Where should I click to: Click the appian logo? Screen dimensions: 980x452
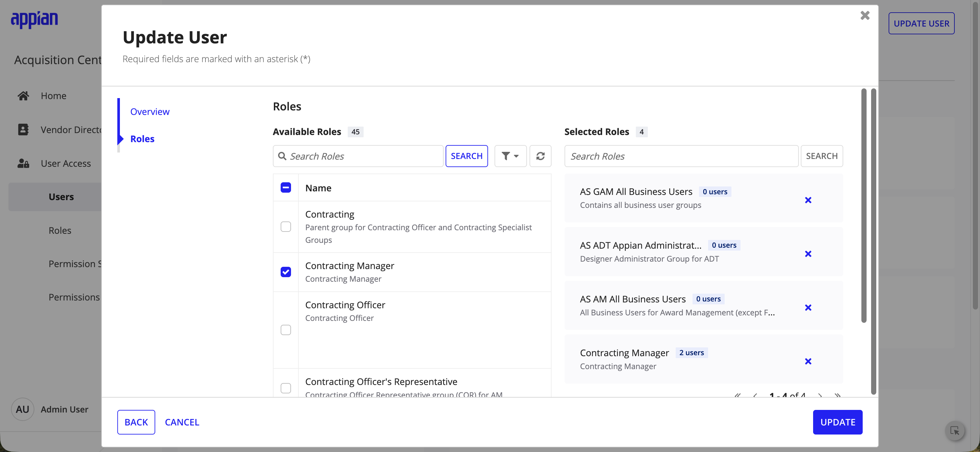pos(34,20)
